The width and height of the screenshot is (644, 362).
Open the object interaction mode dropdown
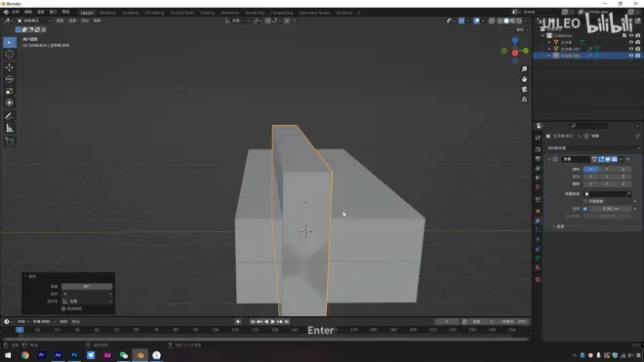[34, 20]
